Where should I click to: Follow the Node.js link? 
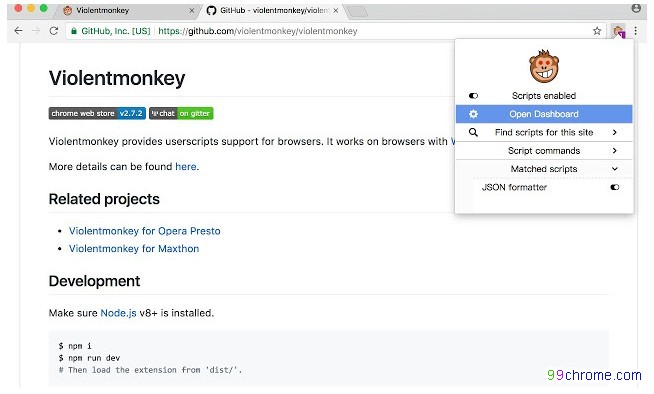point(118,313)
